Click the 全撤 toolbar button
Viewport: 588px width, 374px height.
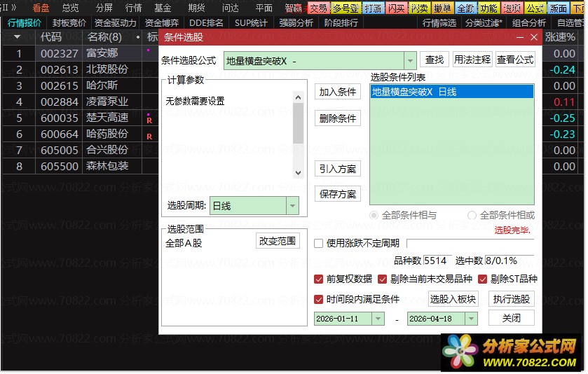[x=465, y=8]
